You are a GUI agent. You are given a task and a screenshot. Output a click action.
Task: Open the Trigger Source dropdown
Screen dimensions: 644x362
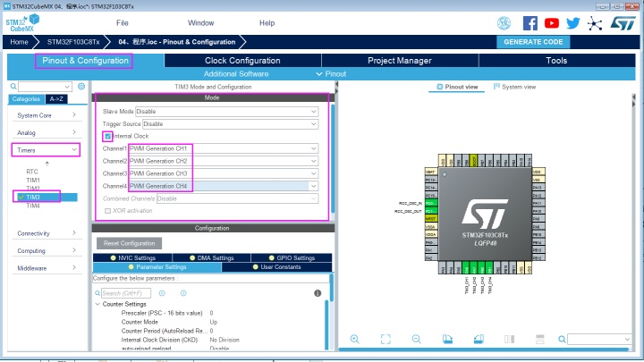point(231,123)
